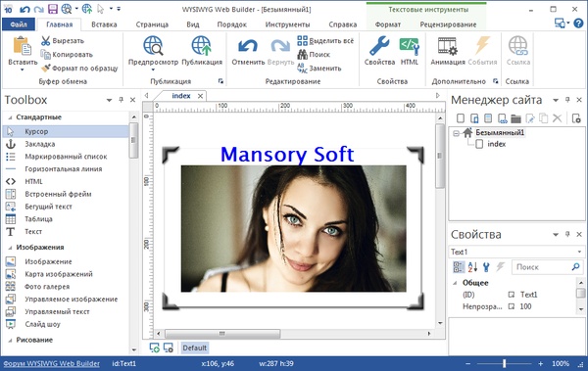Click the Paste (Вставить) clipboard icon
The width and height of the screenshot is (588, 371).
pyautogui.click(x=23, y=46)
